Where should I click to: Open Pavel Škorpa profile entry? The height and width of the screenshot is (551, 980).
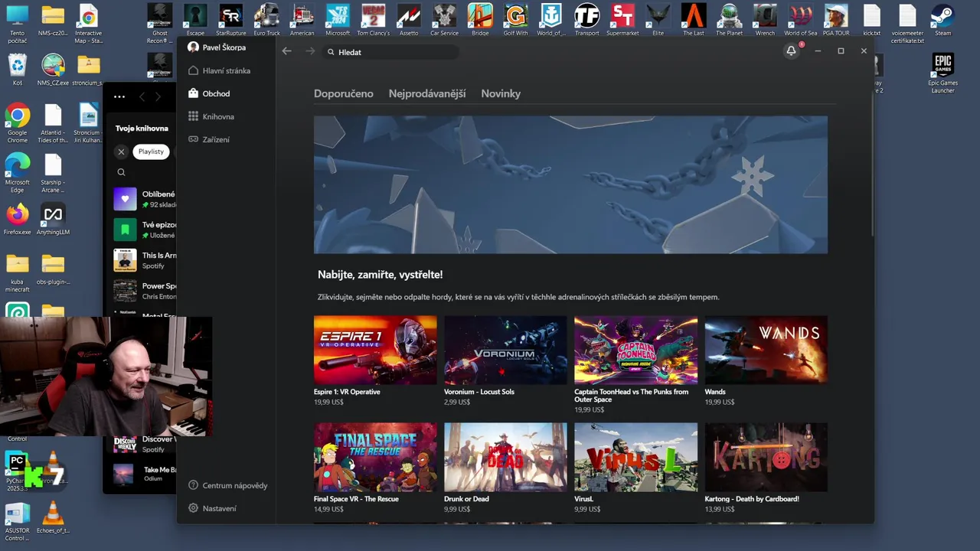[x=217, y=47]
